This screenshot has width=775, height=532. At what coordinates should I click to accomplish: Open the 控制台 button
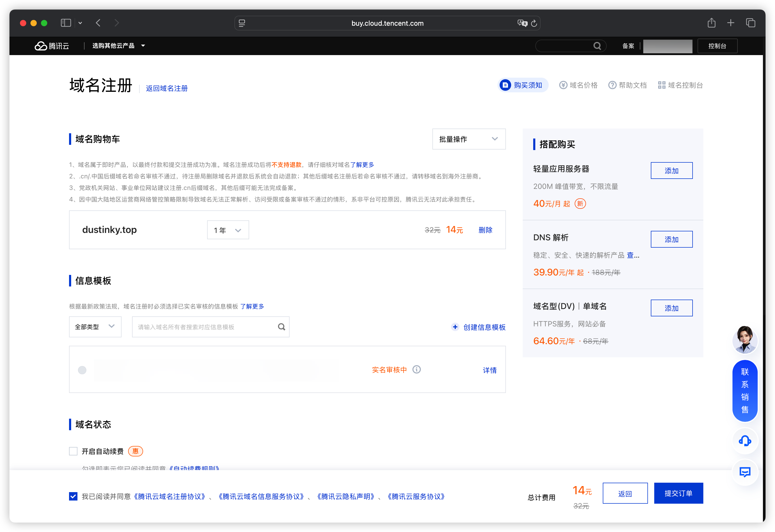pyautogui.click(x=717, y=46)
